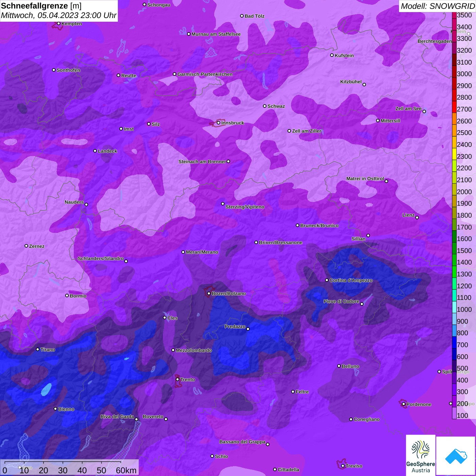Click the Schlanders/Silandro label
476x476 pixels.
[x=101, y=258]
